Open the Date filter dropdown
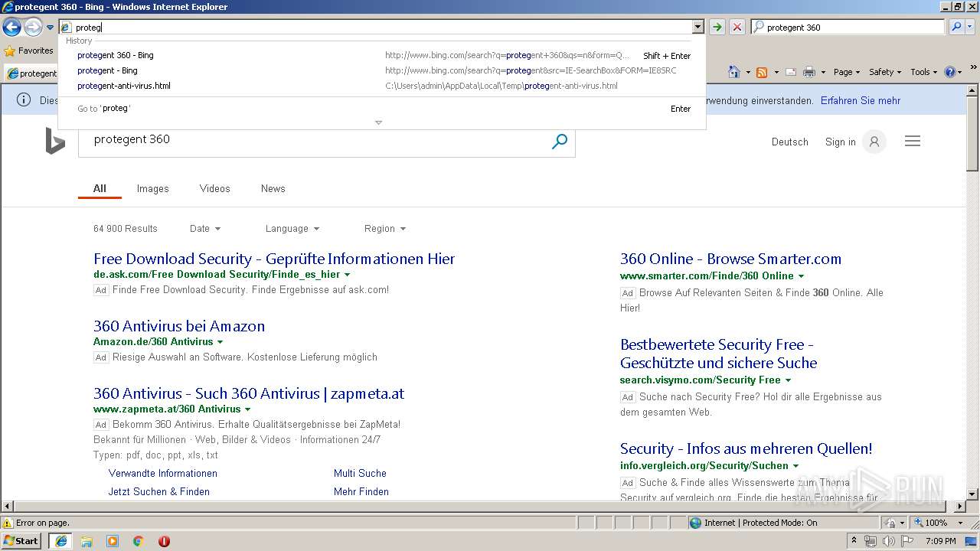The image size is (980, 551). [205, 228]
